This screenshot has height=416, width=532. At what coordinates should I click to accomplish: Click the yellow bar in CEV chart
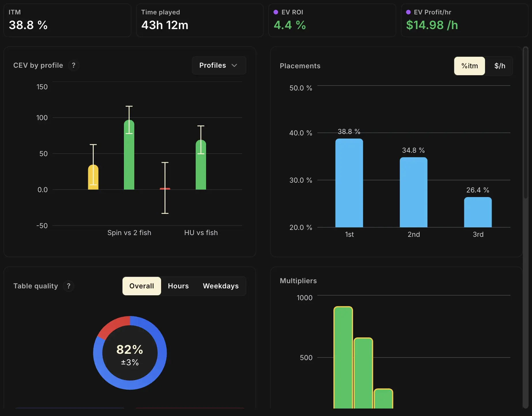coord(93,177)
